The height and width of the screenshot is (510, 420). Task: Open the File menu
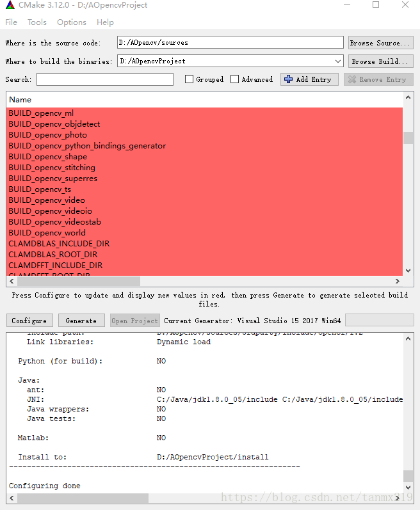click(x=11, y=22)
